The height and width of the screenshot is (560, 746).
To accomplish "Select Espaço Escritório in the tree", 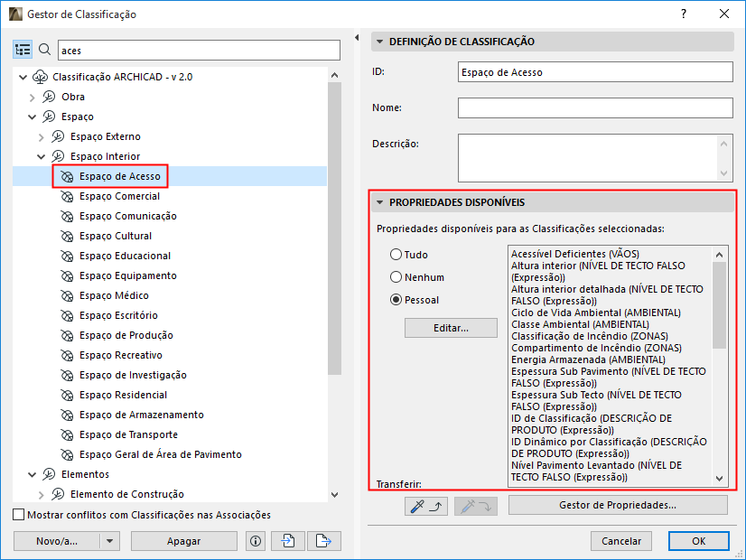I will [x=118, y=315].
